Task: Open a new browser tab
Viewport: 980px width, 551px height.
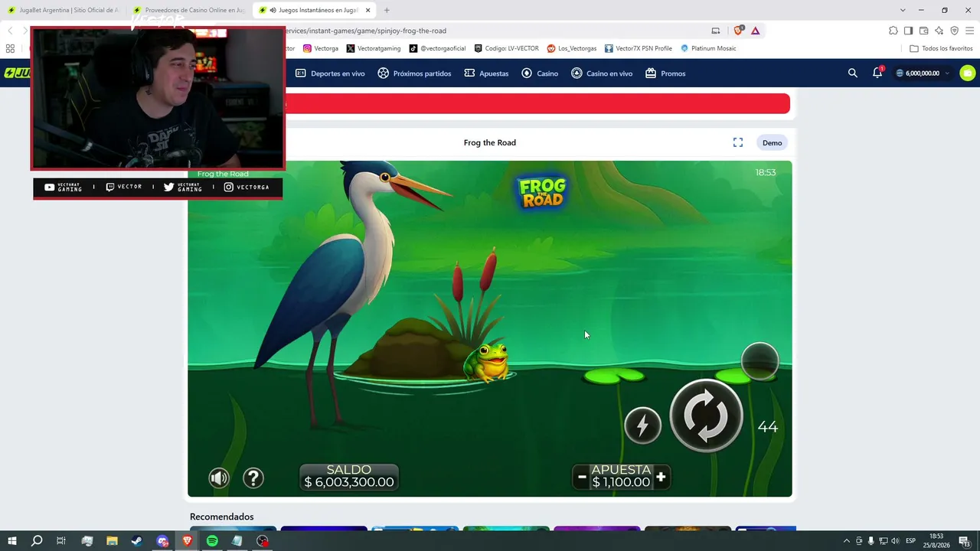Action: 387,10
